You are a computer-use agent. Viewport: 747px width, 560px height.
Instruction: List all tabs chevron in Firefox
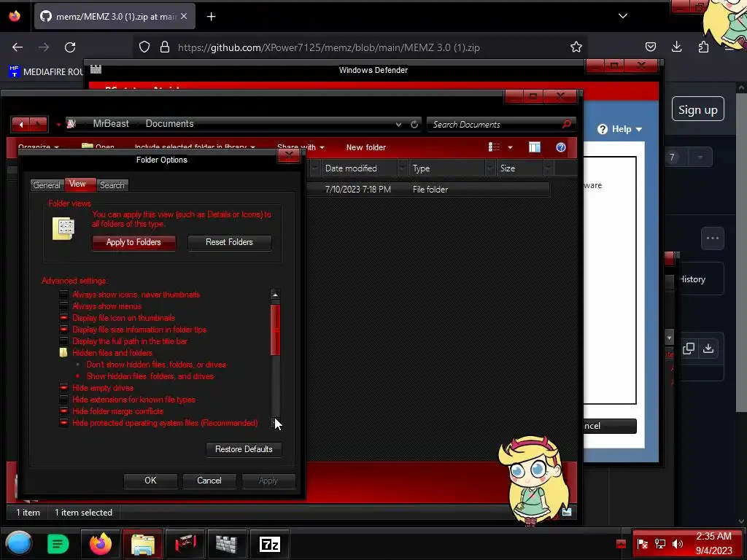click(x=623, y=16)
